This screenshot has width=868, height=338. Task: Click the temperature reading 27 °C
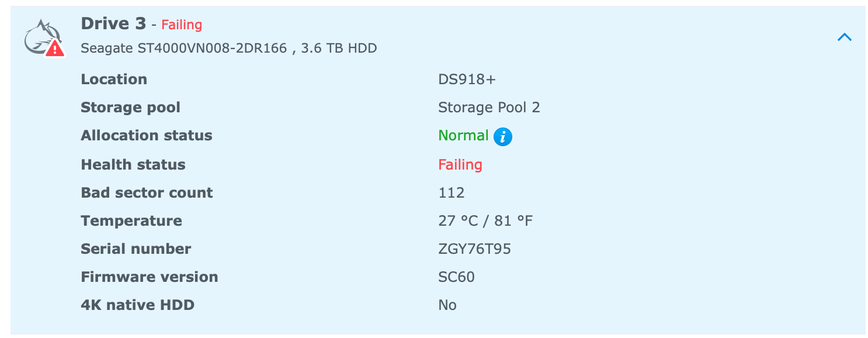[x=459, y=220]
